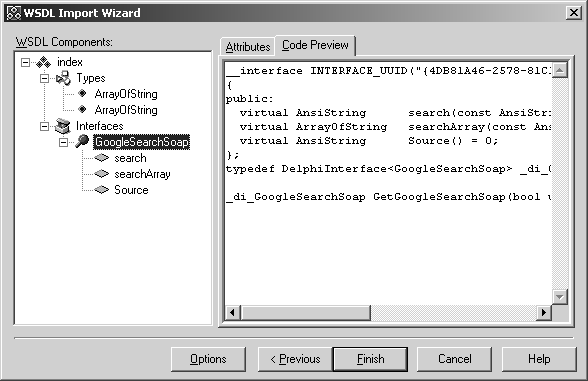Select the first ArrayOfString type
Screen dimensions: 588x381
[126, 94]
